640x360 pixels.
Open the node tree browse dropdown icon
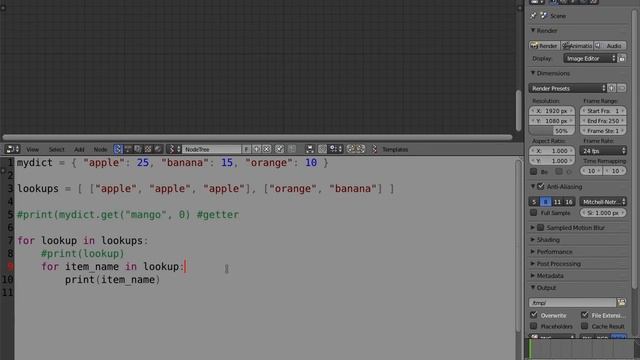point(174,149)
